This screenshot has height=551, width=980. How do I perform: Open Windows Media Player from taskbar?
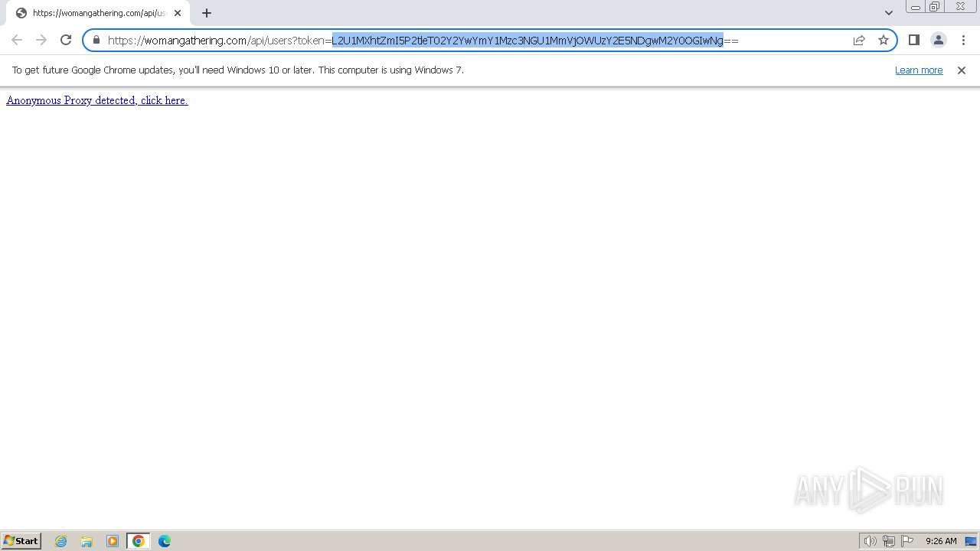[x=113, y=541]
